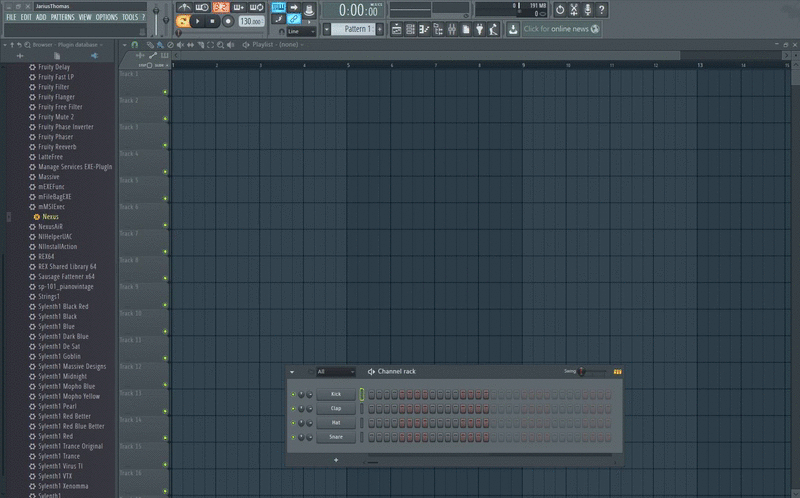Viewport: 800px width, 498px height.
Task: Click the note/clip grouping link icon
Action: pyautogui.click(x=294, y=19)
